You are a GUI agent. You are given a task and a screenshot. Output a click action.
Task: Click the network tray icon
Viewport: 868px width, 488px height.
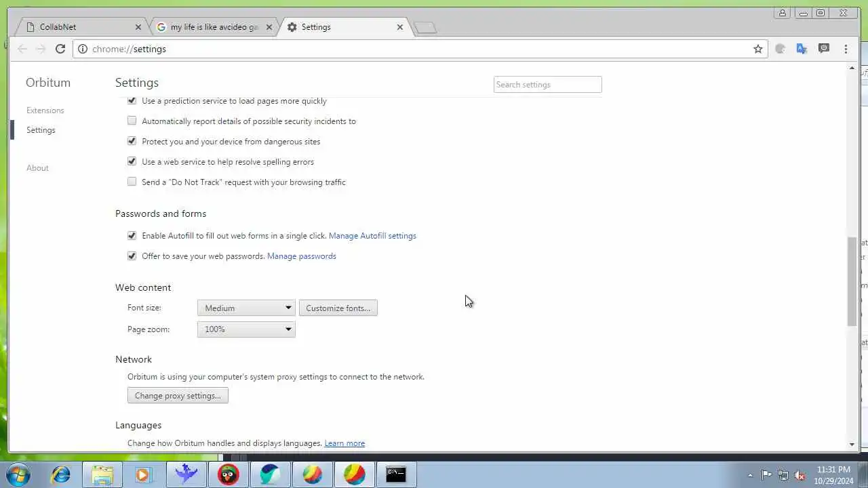783,475
